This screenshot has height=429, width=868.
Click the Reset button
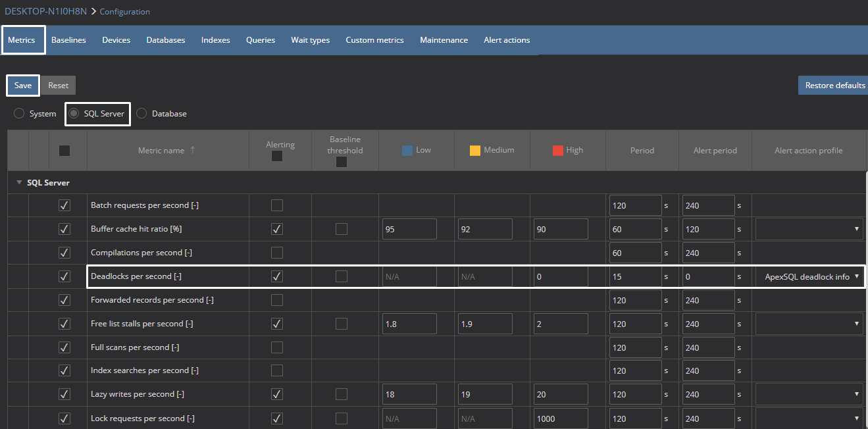(x=59, y=86)
